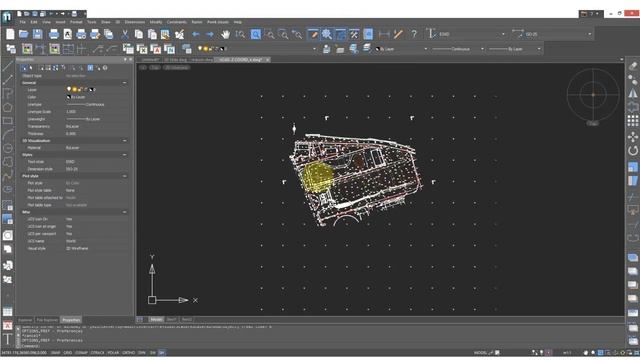Click the Undo blue left arrow

(x=196, y=34)
